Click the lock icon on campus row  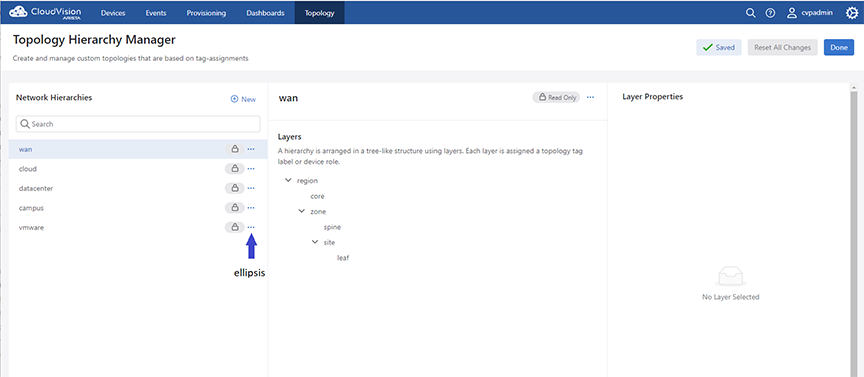pyautogui.click(x=235, y=208)
